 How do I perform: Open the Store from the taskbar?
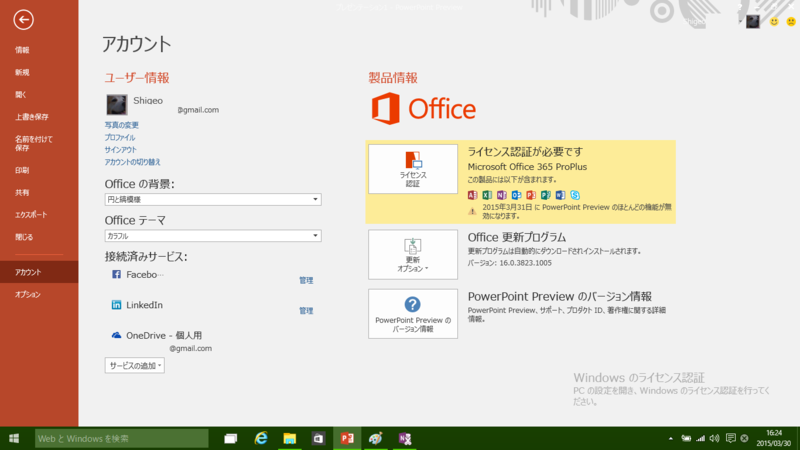click(318, 438)
